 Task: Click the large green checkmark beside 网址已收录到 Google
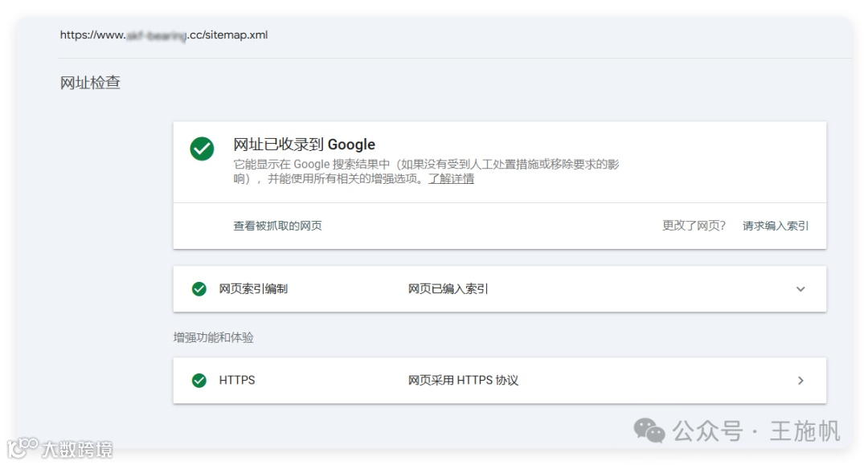pyautogui.click(x=202, y=149)
